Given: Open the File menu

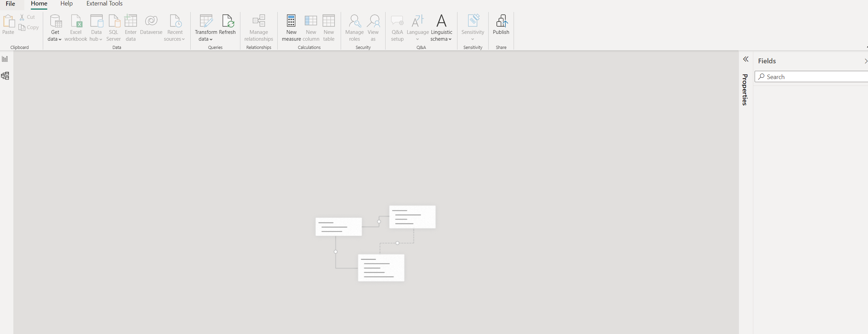Looking at the screenshot, I should [x=10, y=4].
